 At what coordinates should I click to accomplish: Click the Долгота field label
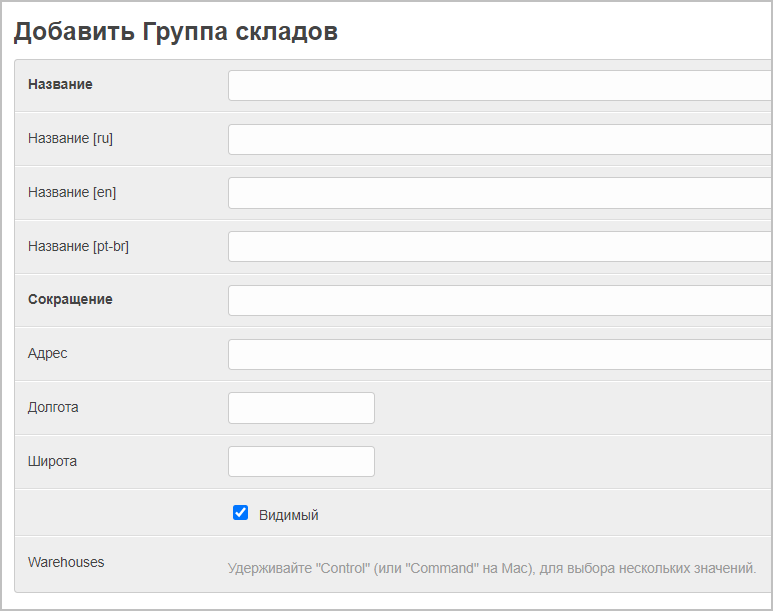coord(53,408)
